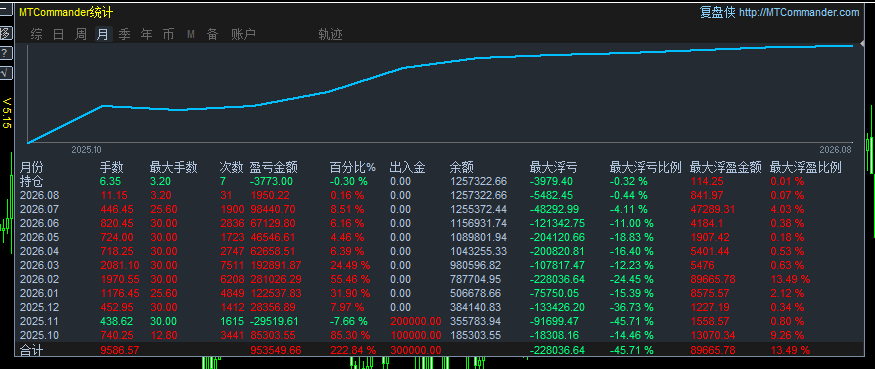Switch to the 周 weekly tab

point(81,35)
